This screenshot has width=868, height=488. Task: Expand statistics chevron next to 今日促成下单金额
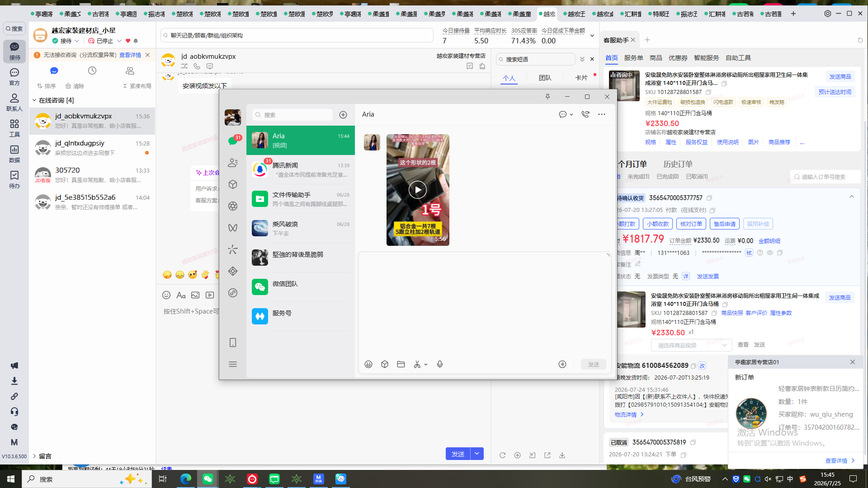592,36
